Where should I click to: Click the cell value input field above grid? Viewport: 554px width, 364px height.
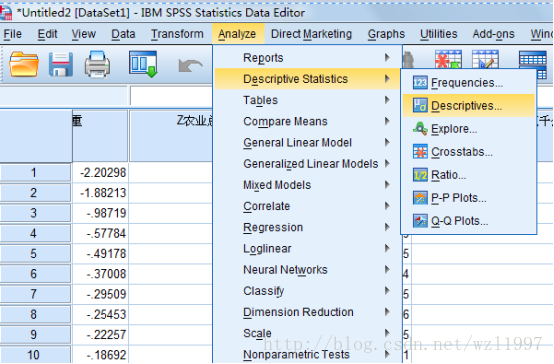(171, 95)
